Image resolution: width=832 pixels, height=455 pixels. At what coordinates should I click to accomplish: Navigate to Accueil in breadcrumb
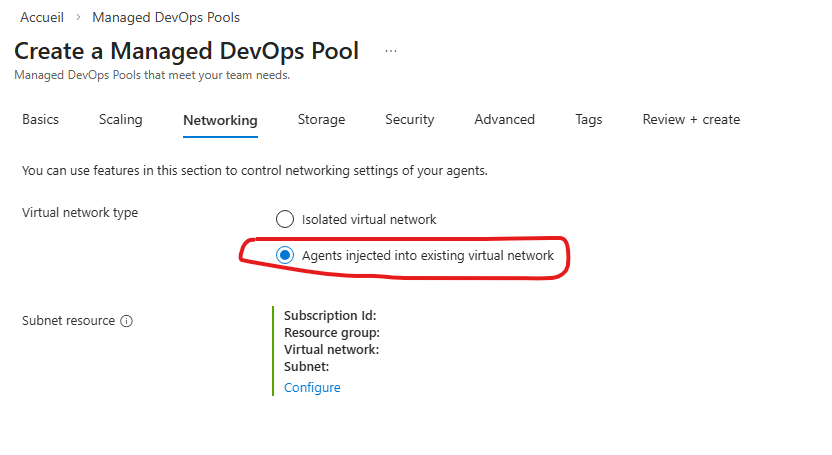(43, 17)
